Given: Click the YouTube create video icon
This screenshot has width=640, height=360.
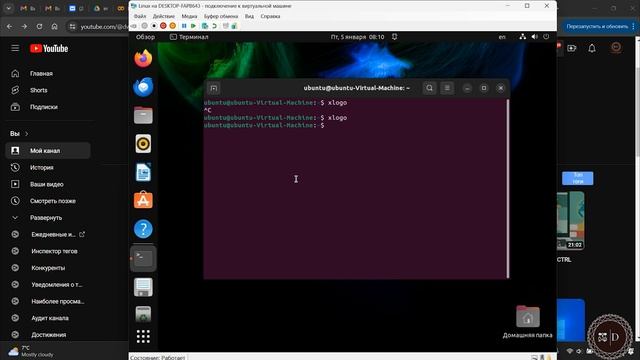Looking at the screenshot, I should click(572, 48).
